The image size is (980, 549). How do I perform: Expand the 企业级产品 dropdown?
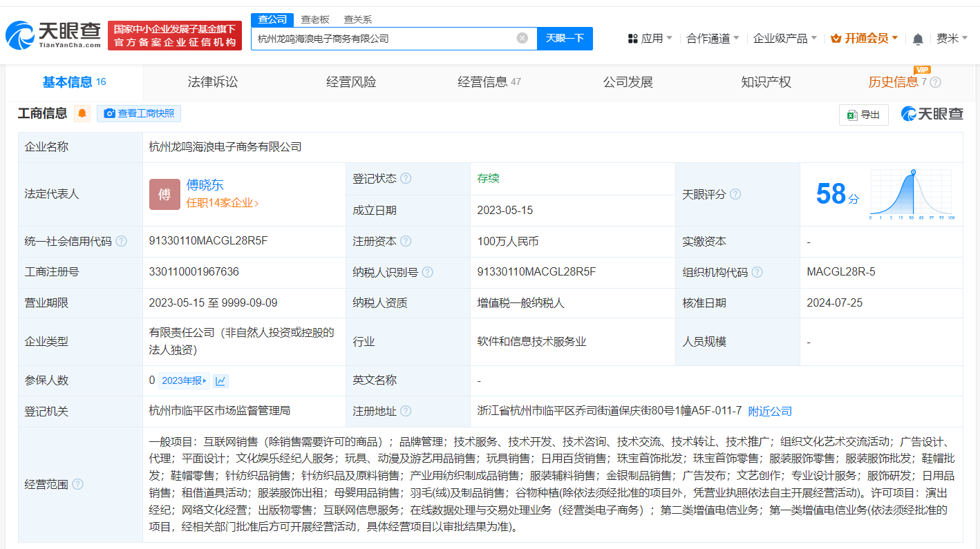(x=785, y=39)
